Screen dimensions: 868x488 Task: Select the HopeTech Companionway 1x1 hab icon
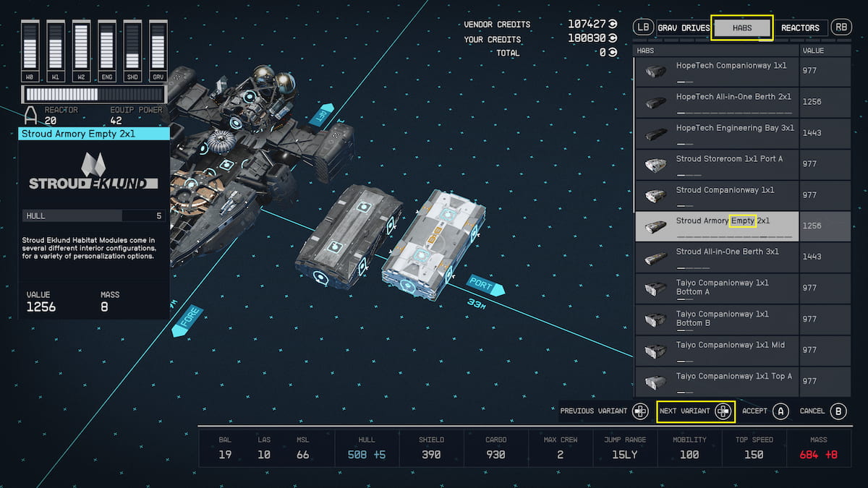[x=656, y=69]
